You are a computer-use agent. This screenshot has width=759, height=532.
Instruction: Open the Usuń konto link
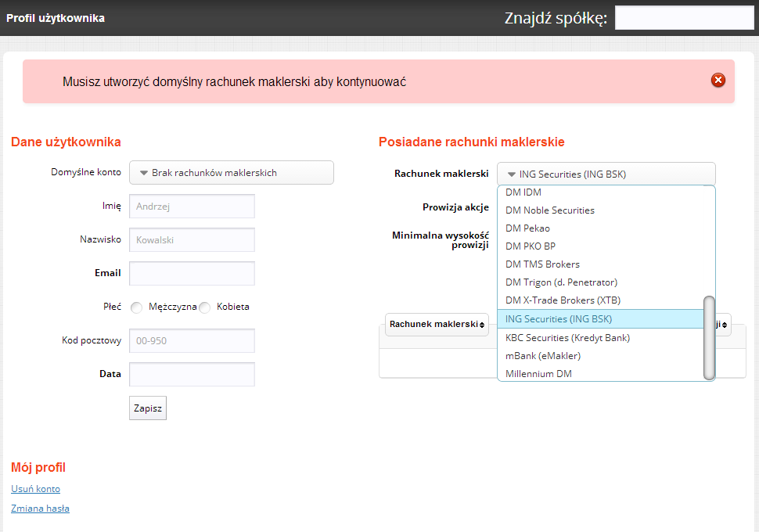pos(36,489)
